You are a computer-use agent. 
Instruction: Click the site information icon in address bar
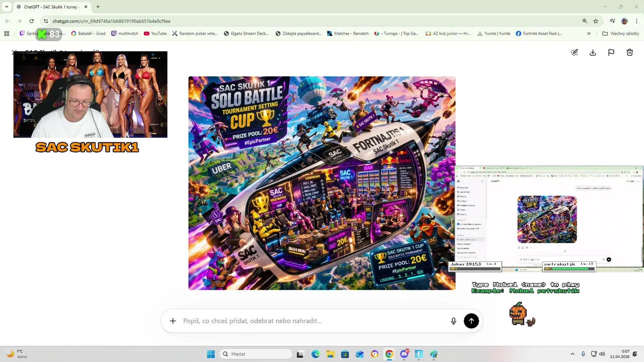[46, 21]
